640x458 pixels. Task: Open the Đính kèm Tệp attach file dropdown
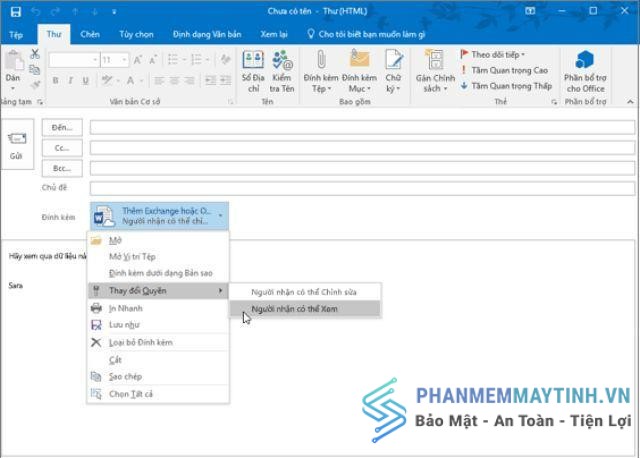point(321,71)
